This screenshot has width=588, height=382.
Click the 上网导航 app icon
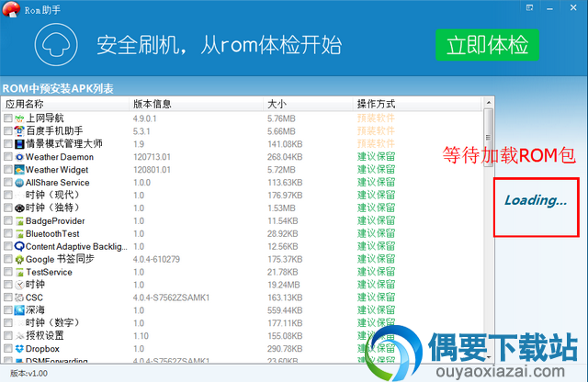coord(19,118)
